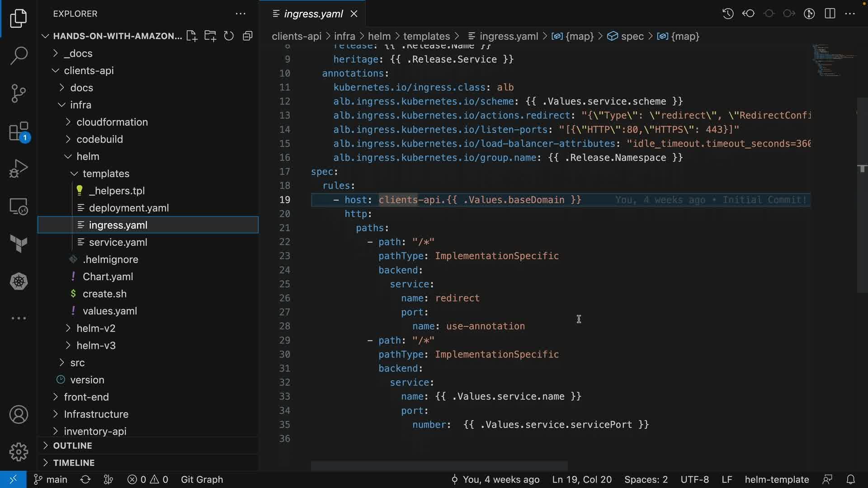
Task: Click the horizontal scrollbar under the editor
Action: pyautogui.click(x=439, y=466)
